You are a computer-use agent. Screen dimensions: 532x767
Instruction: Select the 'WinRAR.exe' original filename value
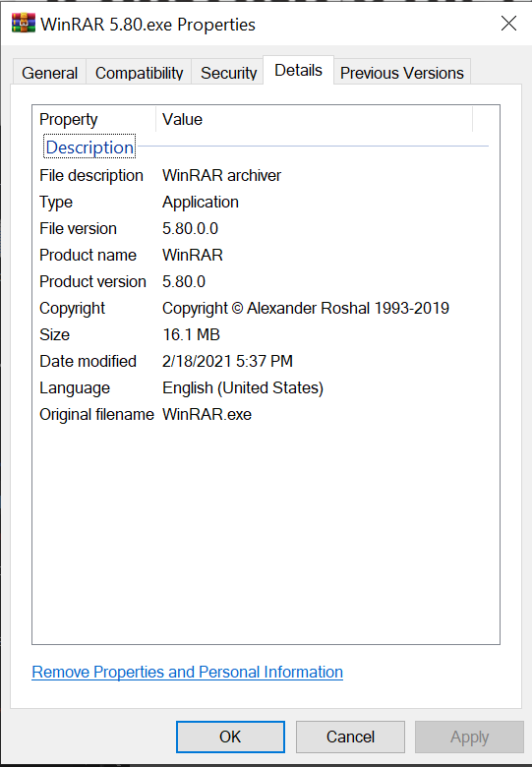tap(207, 414)
